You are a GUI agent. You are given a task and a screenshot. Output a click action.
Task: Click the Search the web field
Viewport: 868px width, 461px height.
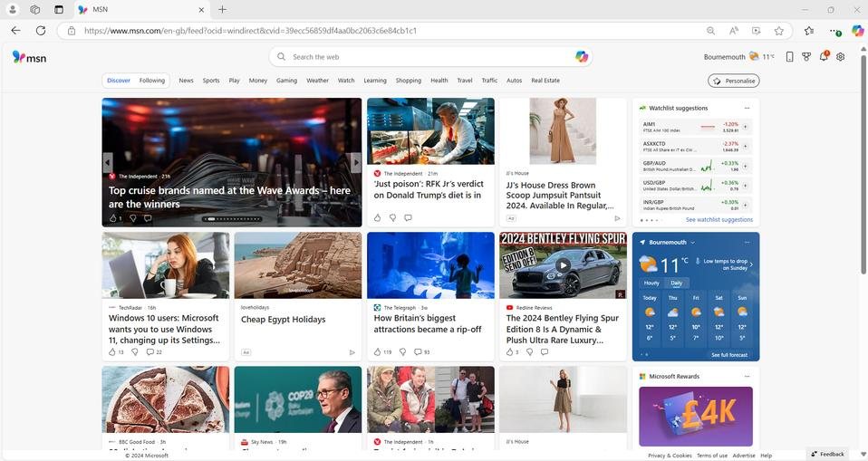tap(430, 56)
